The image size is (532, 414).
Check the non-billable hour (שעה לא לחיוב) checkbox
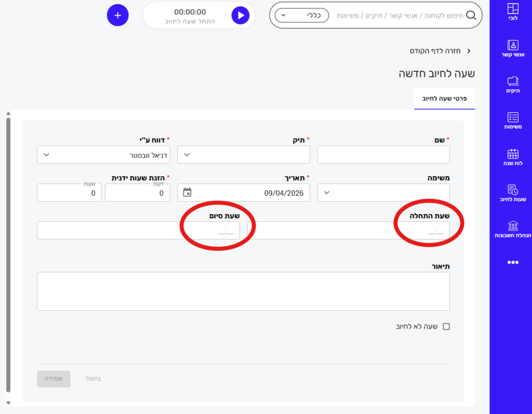[x=446, y=327]
